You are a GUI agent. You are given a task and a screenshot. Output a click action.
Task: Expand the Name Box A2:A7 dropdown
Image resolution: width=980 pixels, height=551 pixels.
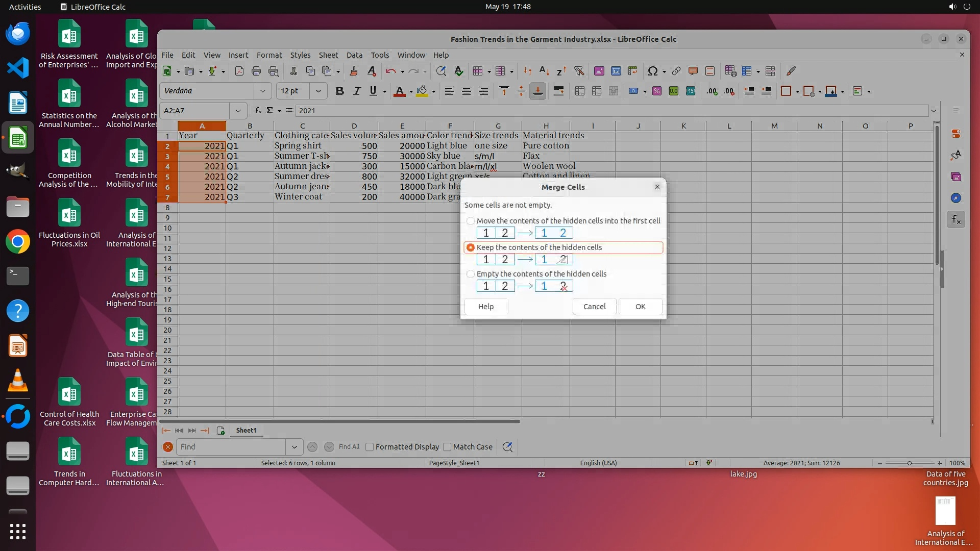[238, 111]
